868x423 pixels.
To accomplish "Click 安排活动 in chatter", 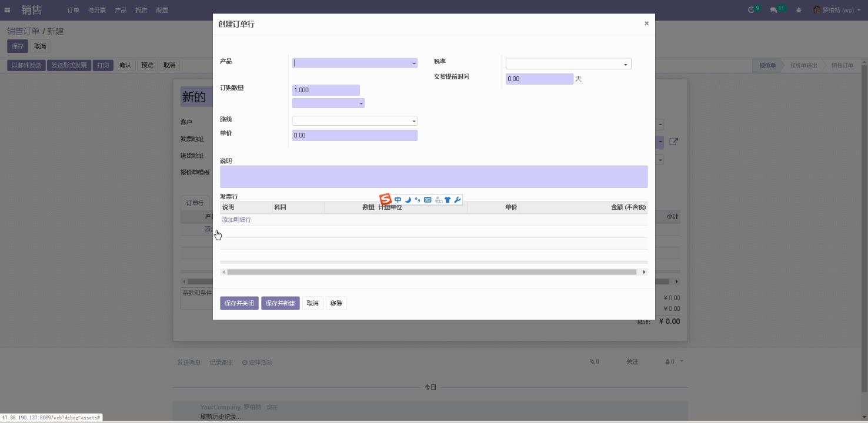I will pyautogui.click(x=258, y=362).
